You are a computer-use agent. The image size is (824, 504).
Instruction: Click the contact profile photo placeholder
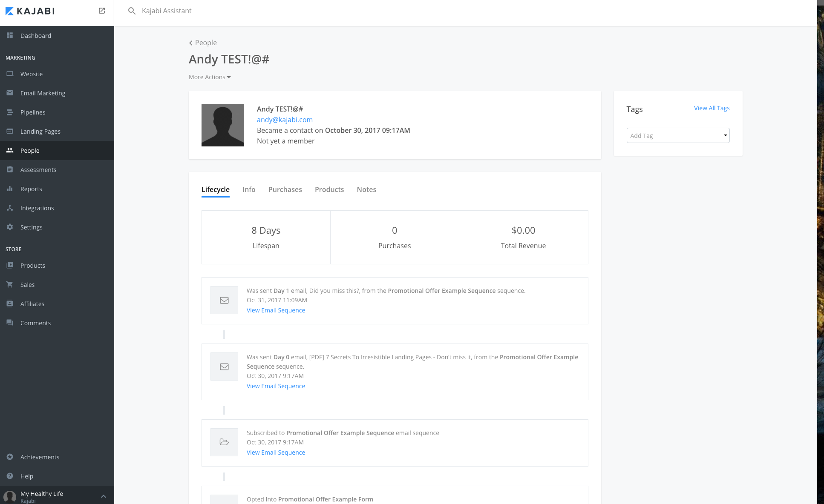[223, 125]
